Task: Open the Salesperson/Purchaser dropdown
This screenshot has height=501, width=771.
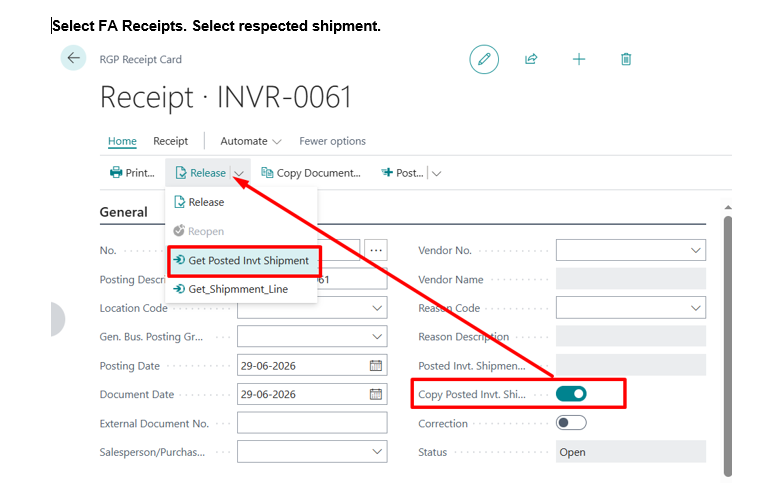Action: 377,452
